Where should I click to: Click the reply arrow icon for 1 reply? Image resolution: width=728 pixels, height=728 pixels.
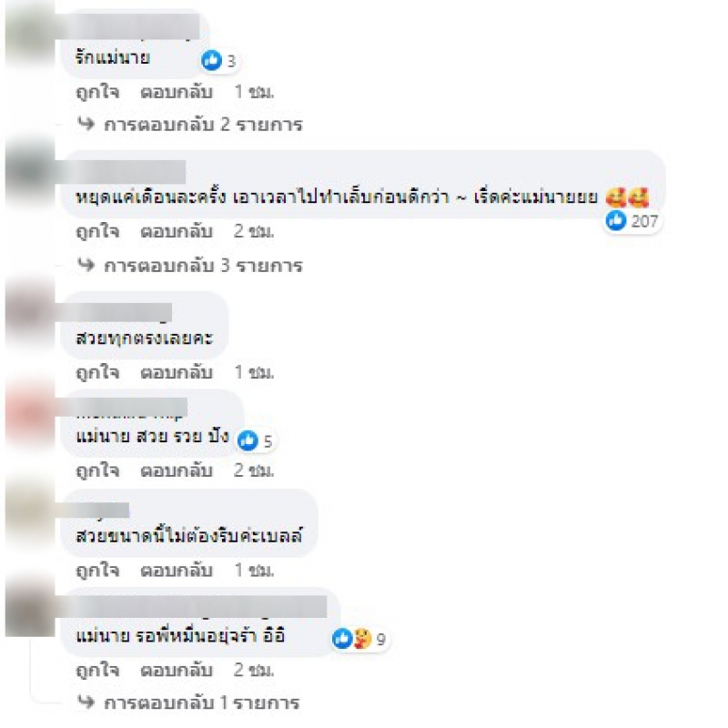(86, 702)
